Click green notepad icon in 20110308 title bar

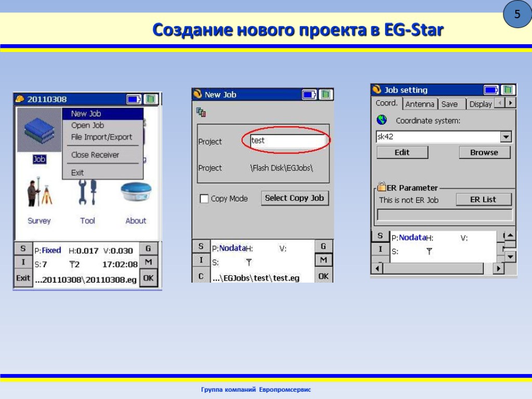click(151, 99)
